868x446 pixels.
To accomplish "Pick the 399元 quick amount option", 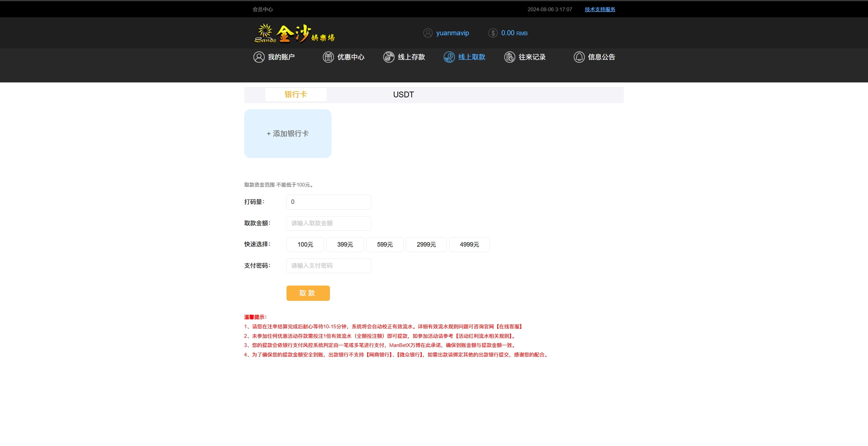I will point(345,245).
